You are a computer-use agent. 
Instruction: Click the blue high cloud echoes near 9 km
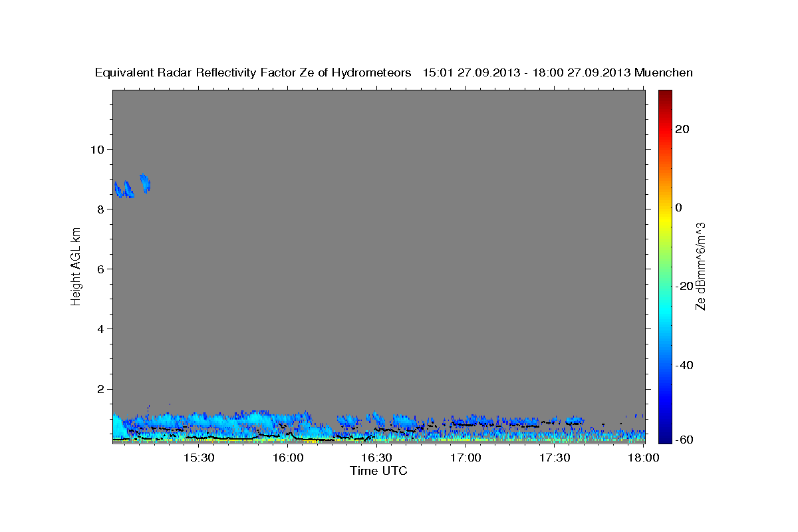[132, 186]
